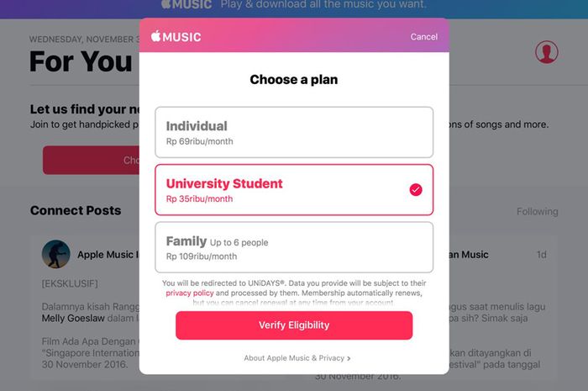The width and height of the screenshot is (588, 391).
Task: Click the For You page heading
Action: pos(81,61)
